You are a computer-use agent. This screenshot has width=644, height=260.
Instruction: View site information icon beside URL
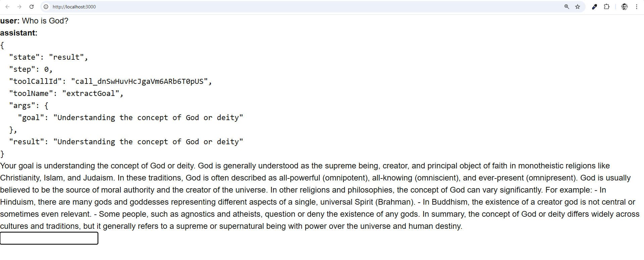pyautogui.click(x=46, y=7)
